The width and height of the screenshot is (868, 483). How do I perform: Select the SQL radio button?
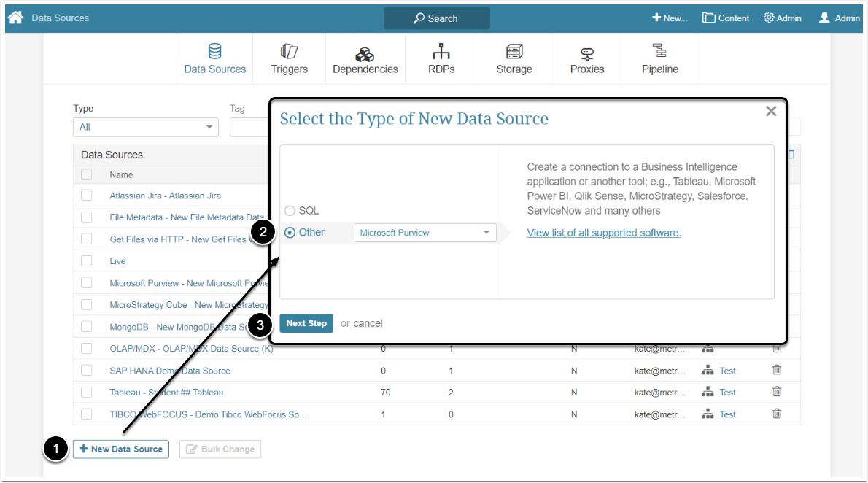290,211
